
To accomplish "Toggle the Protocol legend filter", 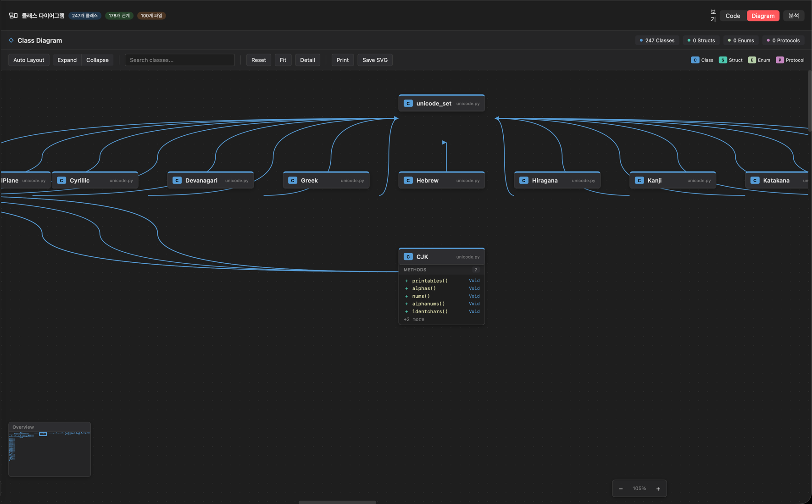I will pos(790,60).
